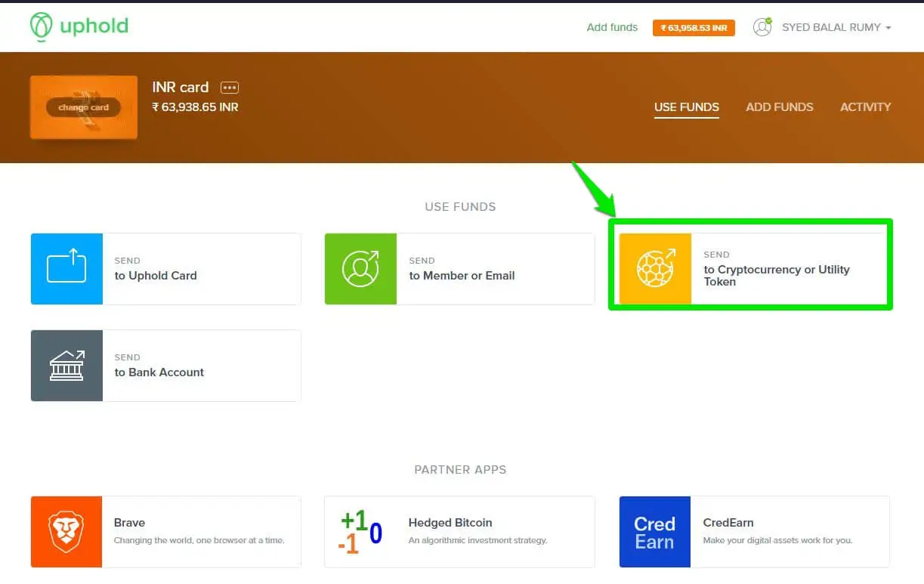Open the Add funds link in header
Viewport: 924px width, 584px height.
tap(612, 27)
